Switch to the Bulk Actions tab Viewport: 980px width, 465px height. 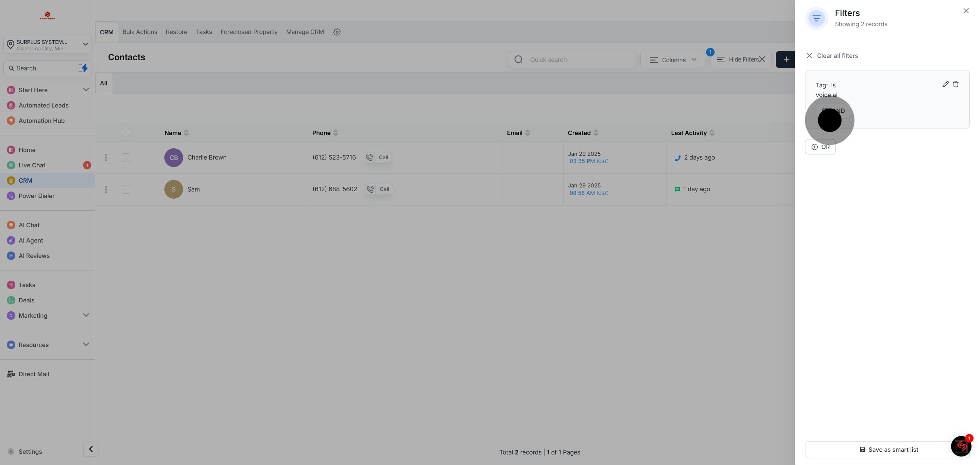[x=140, y=32]
